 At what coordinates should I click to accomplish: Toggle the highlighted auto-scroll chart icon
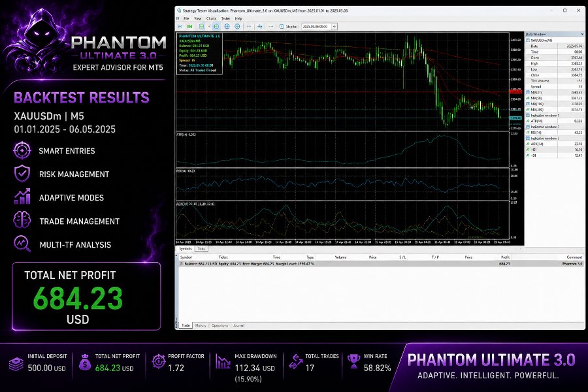point(216,26)
